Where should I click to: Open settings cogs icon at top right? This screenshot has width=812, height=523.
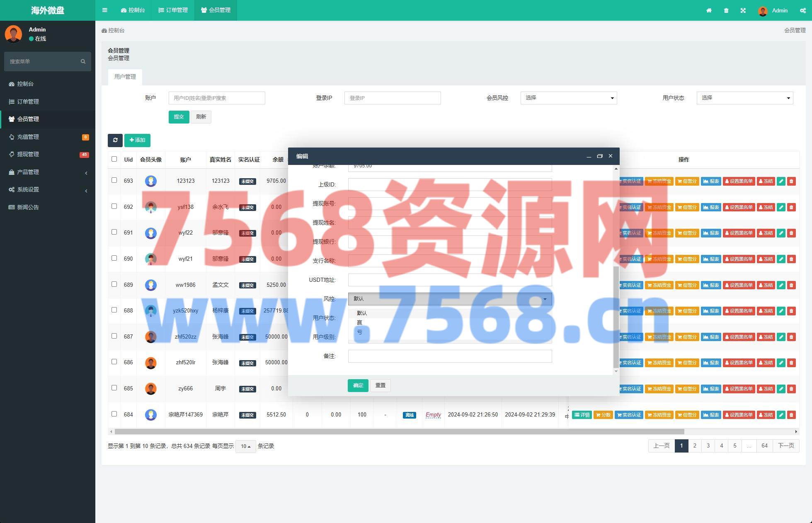coord(802,10)
